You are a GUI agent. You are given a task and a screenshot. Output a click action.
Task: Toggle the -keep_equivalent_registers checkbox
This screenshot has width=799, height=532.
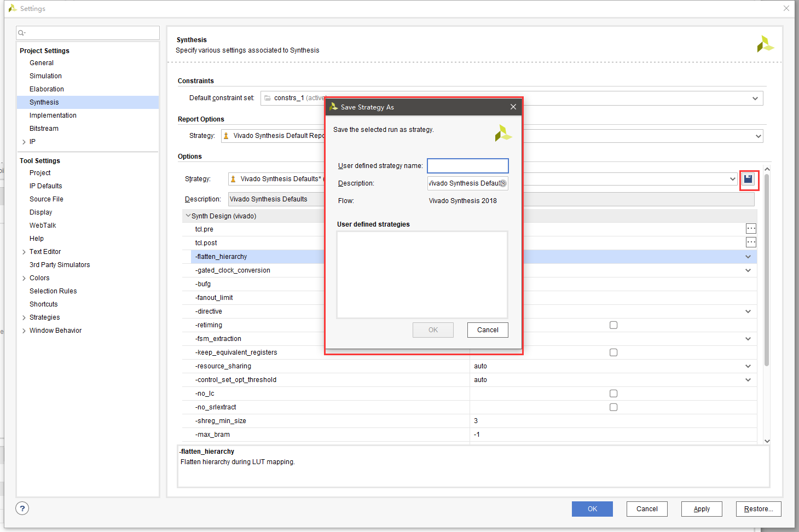click(x=613, y=352)
